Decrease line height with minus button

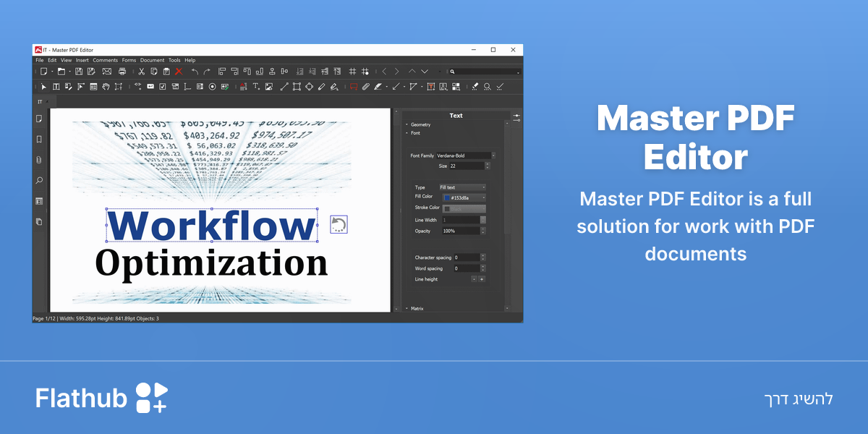tap(474, 279)
